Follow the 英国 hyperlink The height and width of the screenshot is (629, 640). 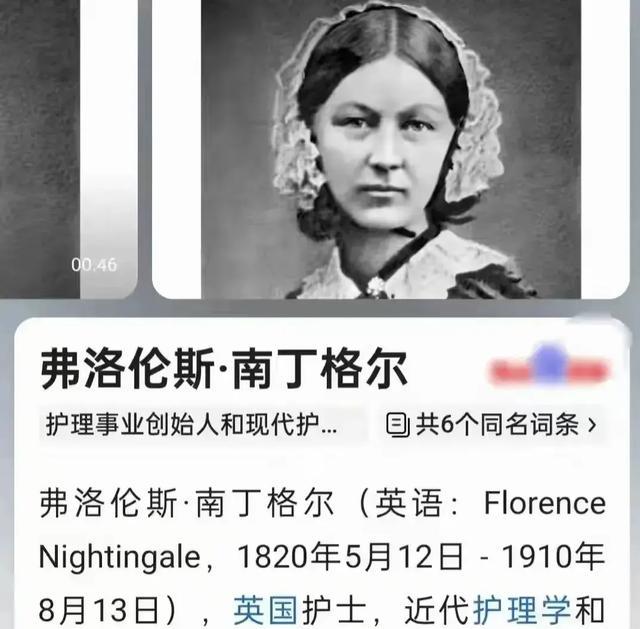click(266, 611)
